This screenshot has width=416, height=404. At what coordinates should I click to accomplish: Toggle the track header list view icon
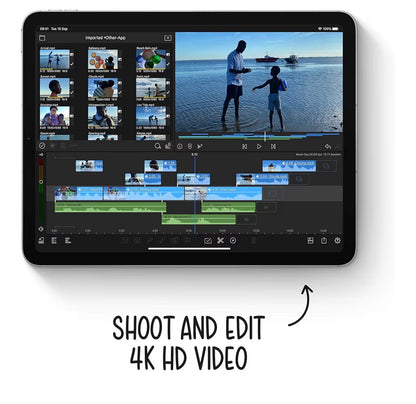(x=54, y=240)
